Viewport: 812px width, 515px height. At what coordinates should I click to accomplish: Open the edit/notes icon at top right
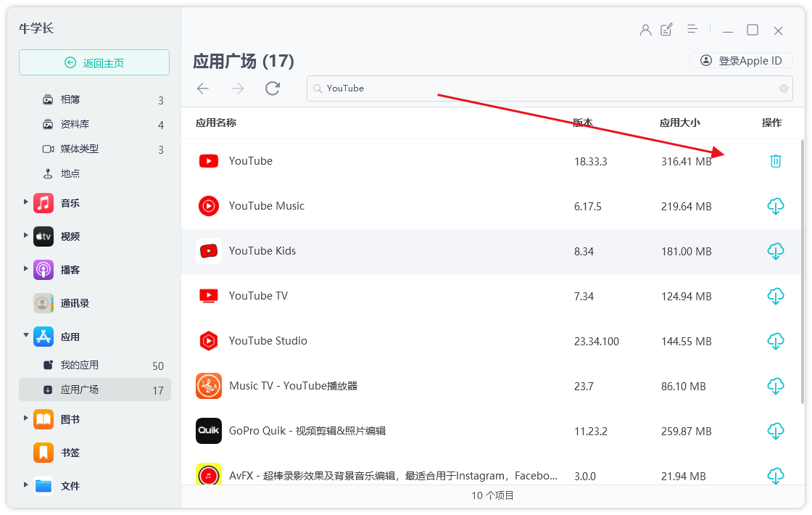tap(666, 30)
